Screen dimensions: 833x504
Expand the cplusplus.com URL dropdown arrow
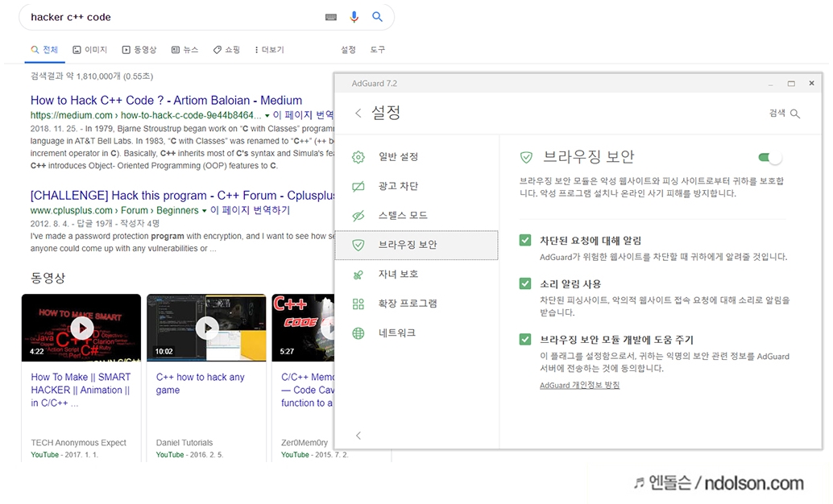click(x=204, y=210)
